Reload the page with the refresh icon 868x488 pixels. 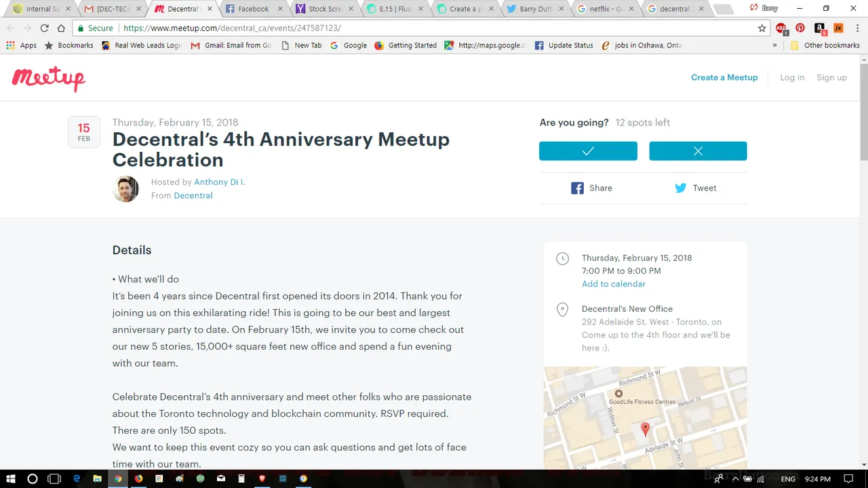pos(44,28)
